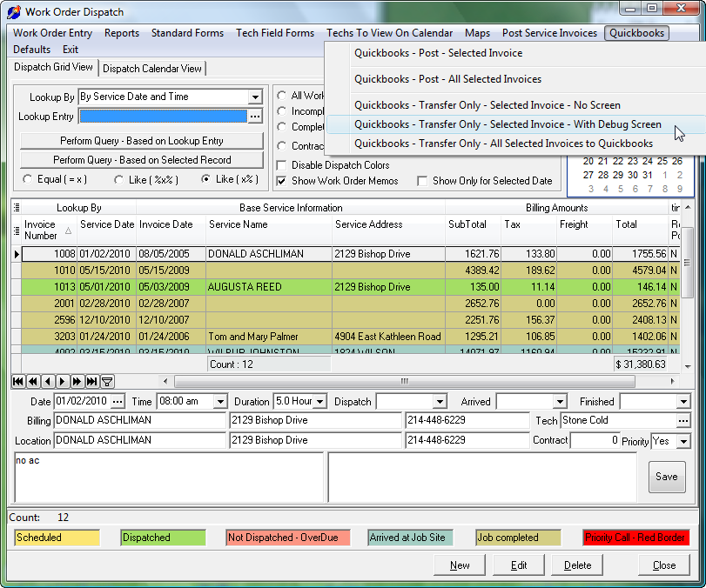Select the Equal ( = x ) radio option
Screen dimensions: 706x588
[x=28, y=179]
